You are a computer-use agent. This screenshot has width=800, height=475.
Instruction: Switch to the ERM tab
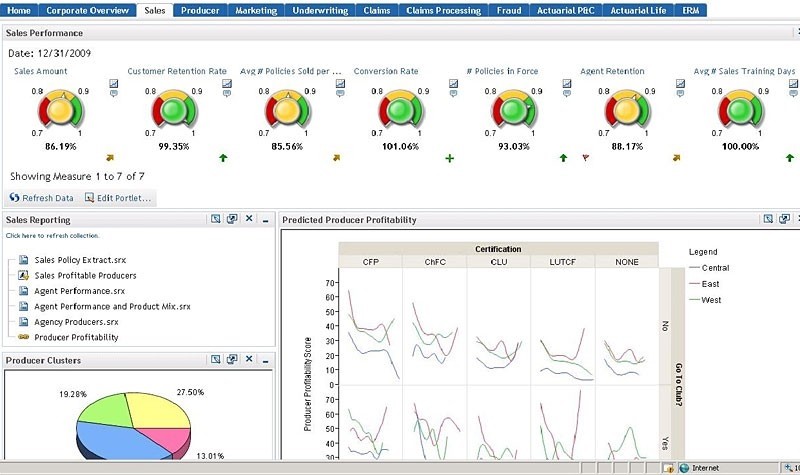691,10
